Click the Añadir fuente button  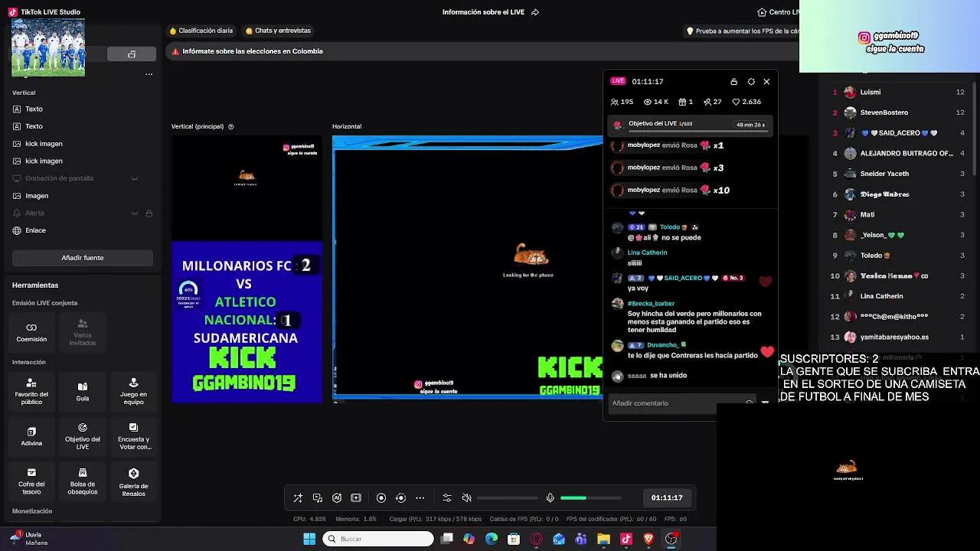pyautogui.click(x=82, y=258)
